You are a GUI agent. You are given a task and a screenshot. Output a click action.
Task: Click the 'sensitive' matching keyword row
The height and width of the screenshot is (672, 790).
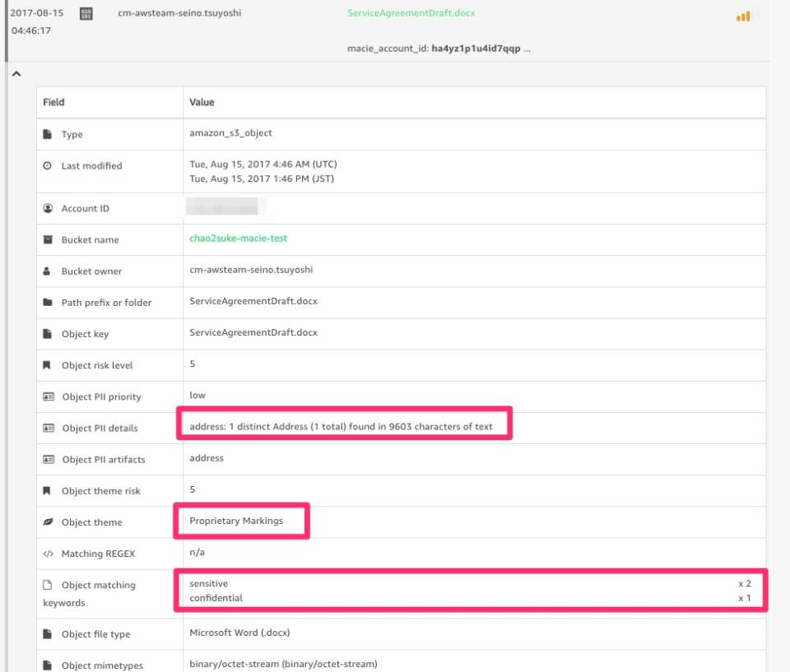pos(208,583)
